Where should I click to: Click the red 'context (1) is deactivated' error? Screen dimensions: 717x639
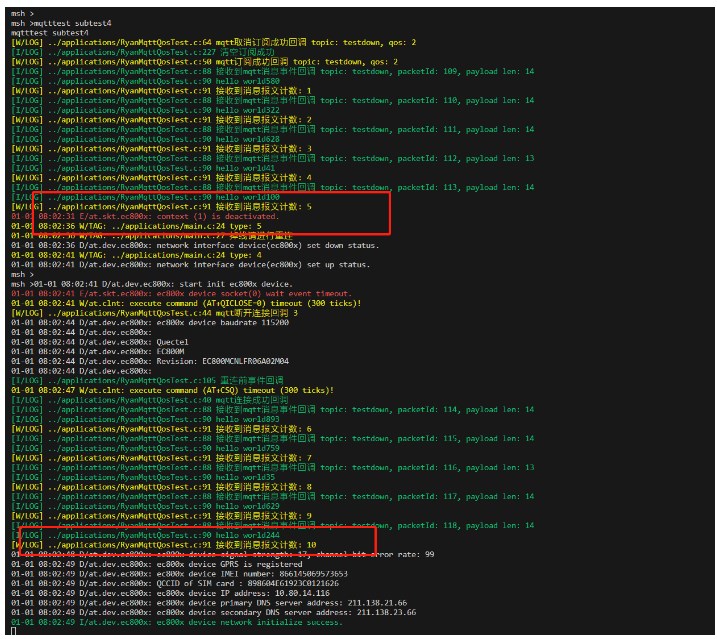(145, 216)
